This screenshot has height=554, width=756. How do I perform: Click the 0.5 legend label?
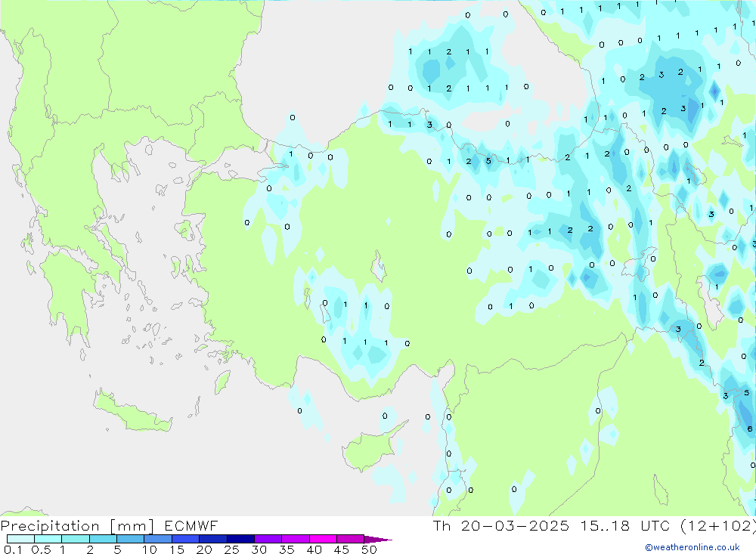click(41, 549)
